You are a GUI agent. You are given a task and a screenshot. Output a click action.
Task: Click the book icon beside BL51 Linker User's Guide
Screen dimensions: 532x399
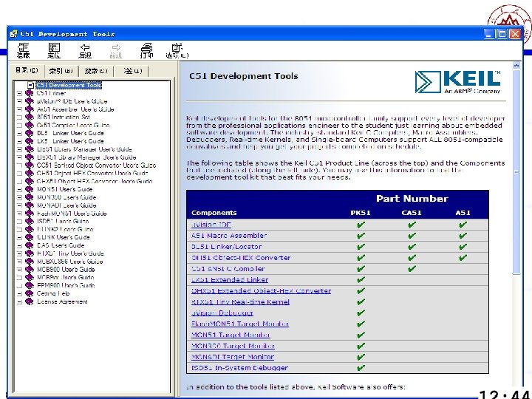tap(30, 133)
